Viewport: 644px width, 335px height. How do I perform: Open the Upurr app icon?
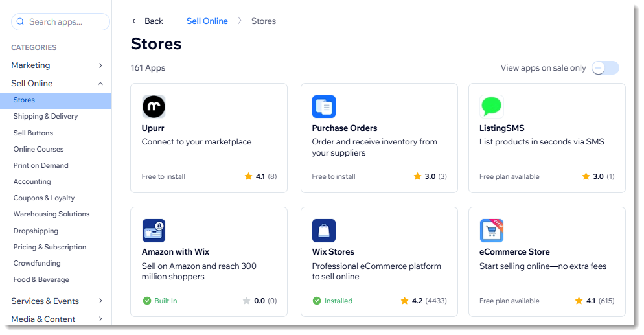[x=154, y=106]
